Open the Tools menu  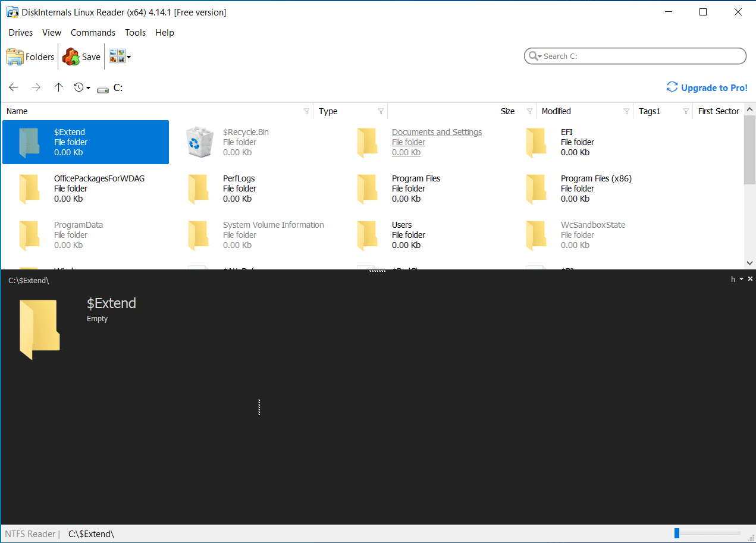pos(135,33)
